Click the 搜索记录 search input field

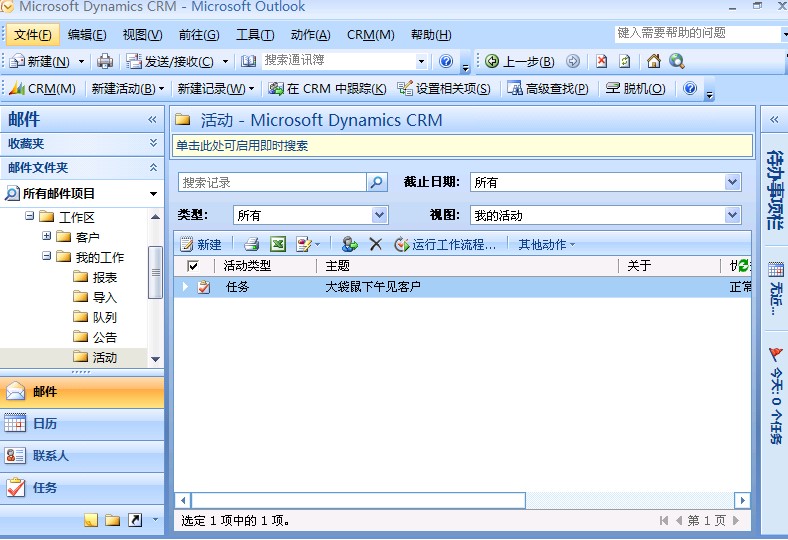coord(272,182)
